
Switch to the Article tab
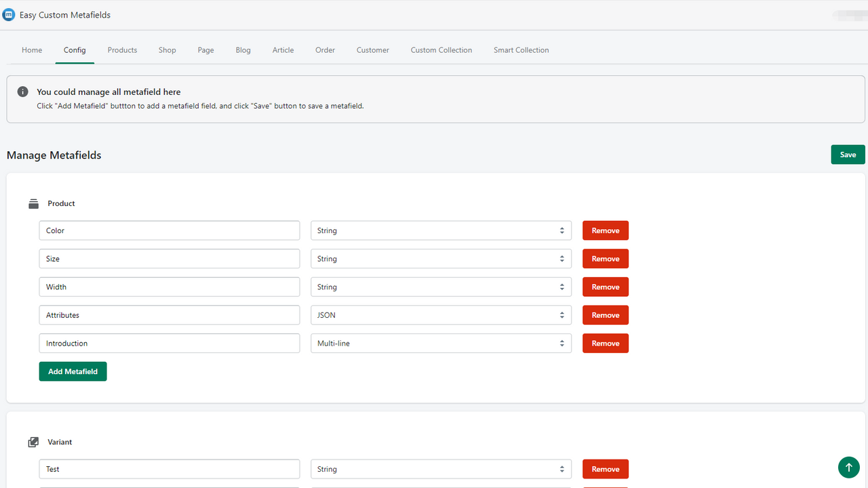[x=283, y=50]
